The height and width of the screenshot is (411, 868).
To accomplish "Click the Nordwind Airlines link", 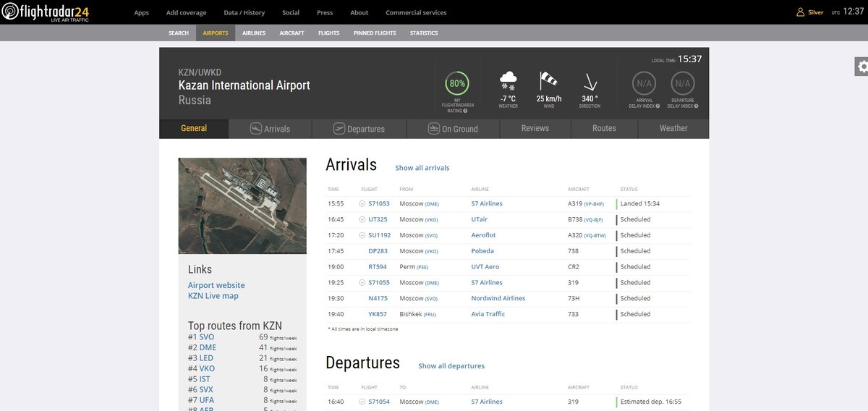I will coord(498,299).
